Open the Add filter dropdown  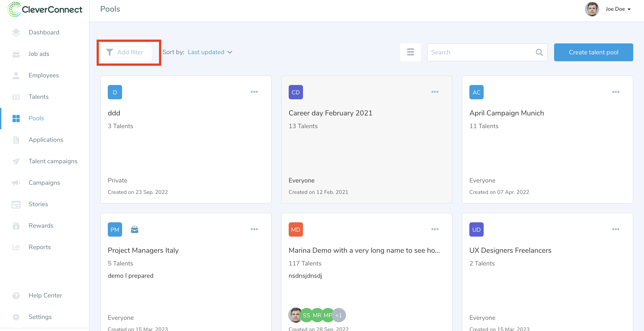[126, 52]
